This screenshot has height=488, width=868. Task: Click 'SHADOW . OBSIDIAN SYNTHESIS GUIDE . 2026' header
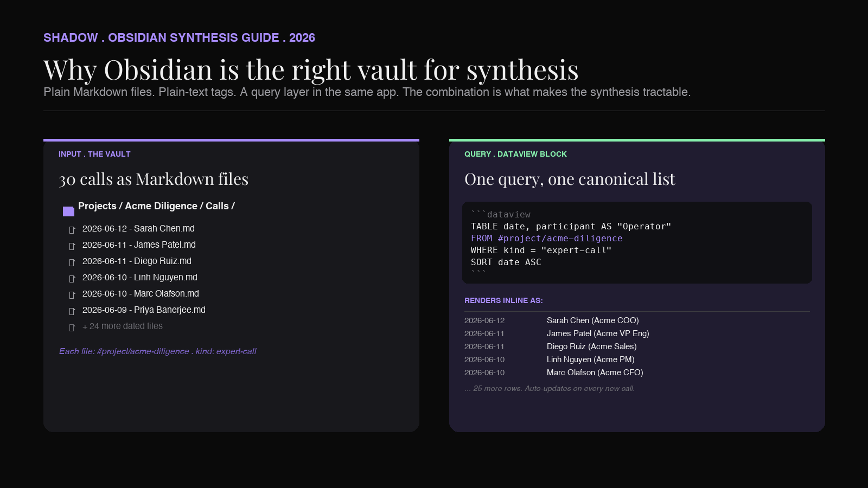point(179,37)
